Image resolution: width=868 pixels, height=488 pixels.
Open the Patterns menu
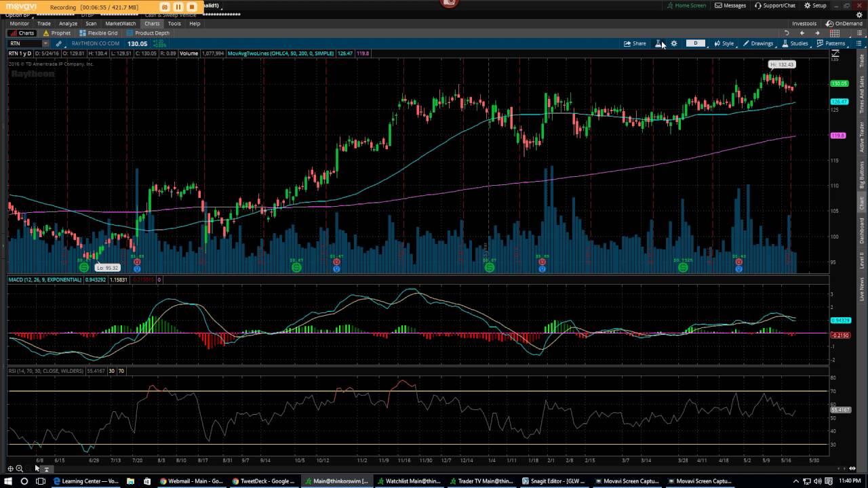pyautogui.click(x=831, y=43)
